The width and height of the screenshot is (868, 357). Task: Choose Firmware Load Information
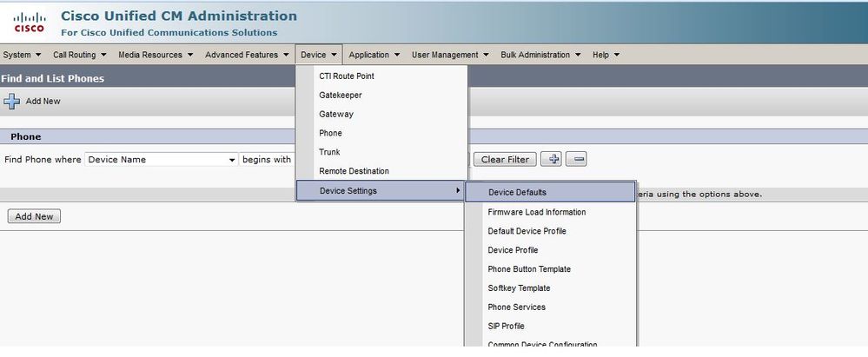536,212
